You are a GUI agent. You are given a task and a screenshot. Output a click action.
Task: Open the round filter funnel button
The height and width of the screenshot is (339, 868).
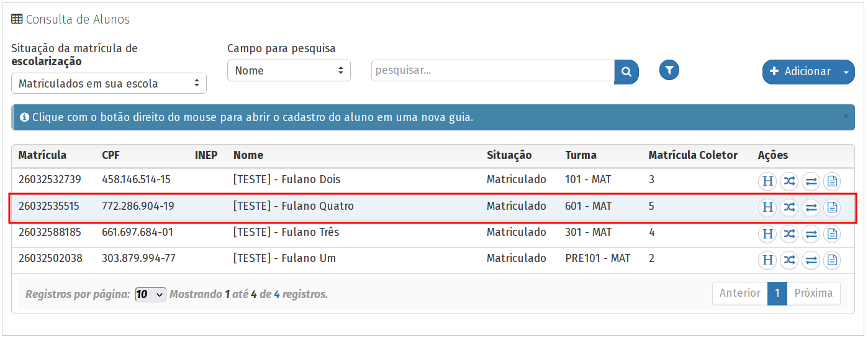(669, 71)
